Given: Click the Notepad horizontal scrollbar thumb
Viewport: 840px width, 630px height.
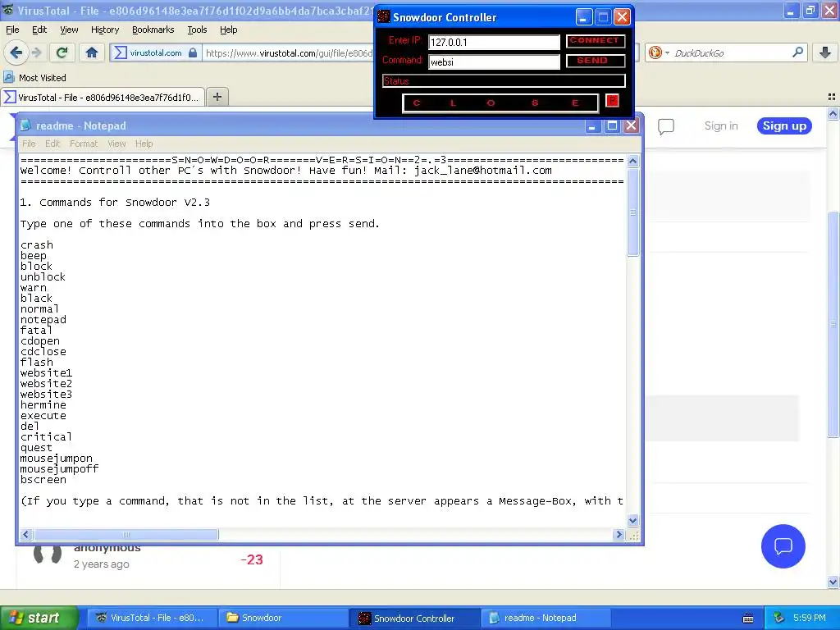Looking at the screenshot, I should pos(126,534).
